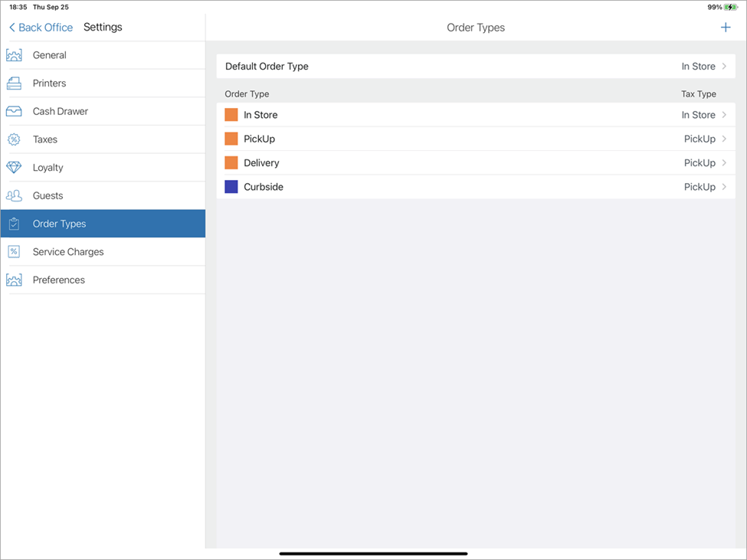The image size is (747, 560).
Task: Check the battery indicator in status bar
Action: click(x=730, y=7)
